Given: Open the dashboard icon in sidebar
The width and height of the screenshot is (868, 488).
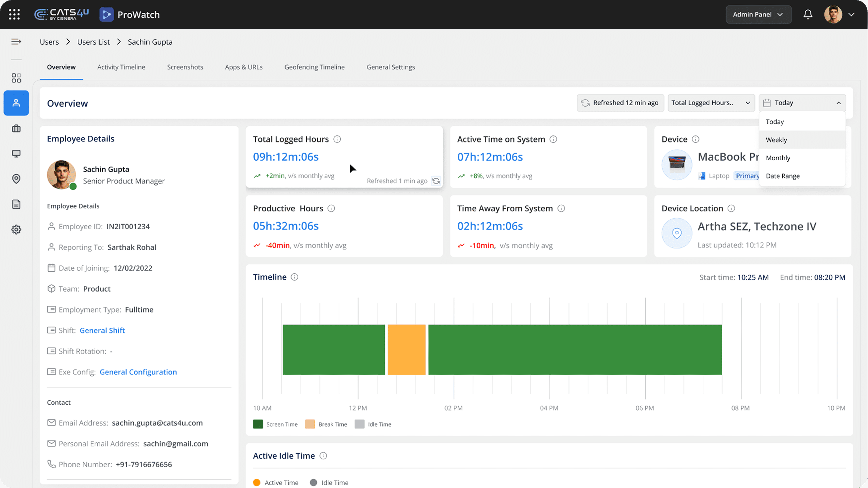Looking at the screenshot, I should 16,78.
